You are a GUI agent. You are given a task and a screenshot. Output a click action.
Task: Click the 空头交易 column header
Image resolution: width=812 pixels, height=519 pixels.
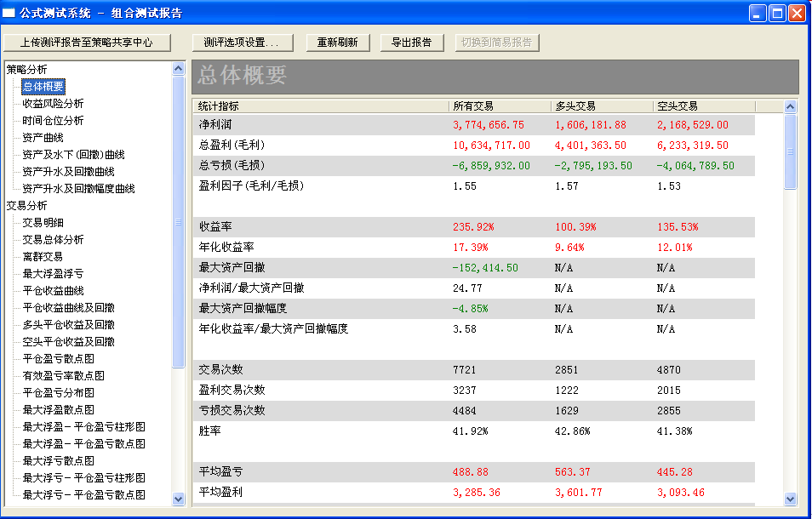click(704, 106)
